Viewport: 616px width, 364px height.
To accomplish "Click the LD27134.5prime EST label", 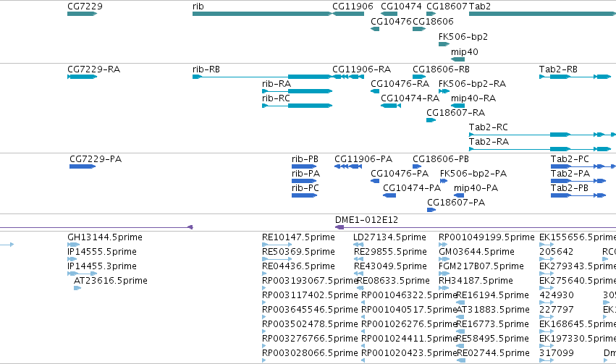I will [389, 237].
